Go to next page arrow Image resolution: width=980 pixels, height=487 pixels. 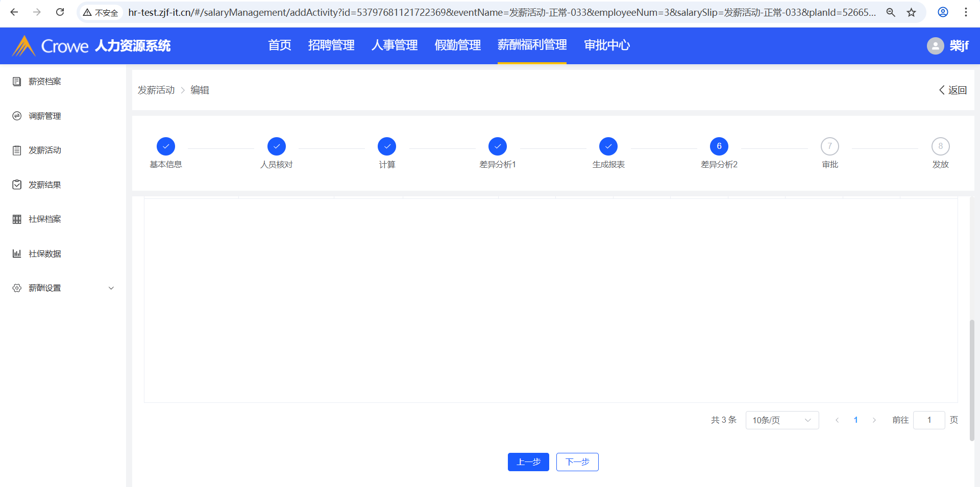(874, 420)
